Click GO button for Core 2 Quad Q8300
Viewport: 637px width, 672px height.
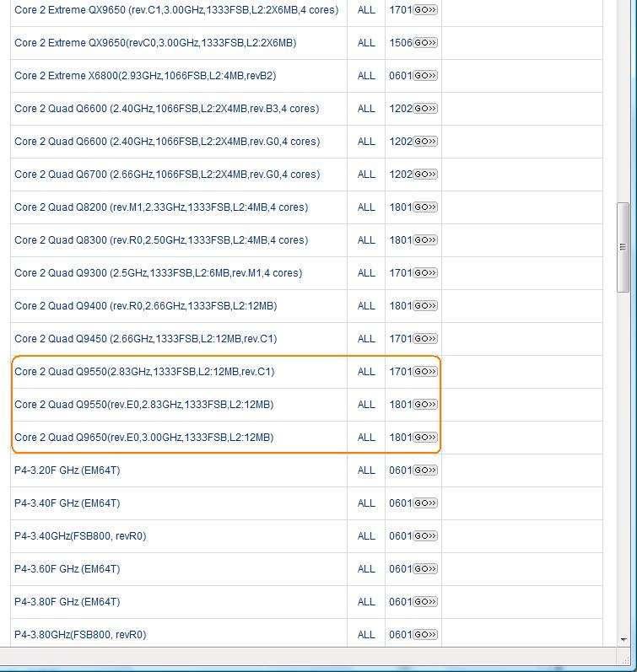coord(425,240)
